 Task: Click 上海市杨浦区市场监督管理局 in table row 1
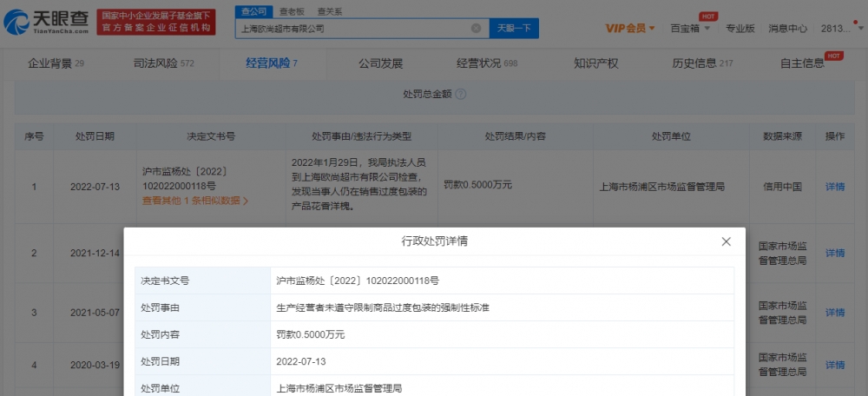662,187
